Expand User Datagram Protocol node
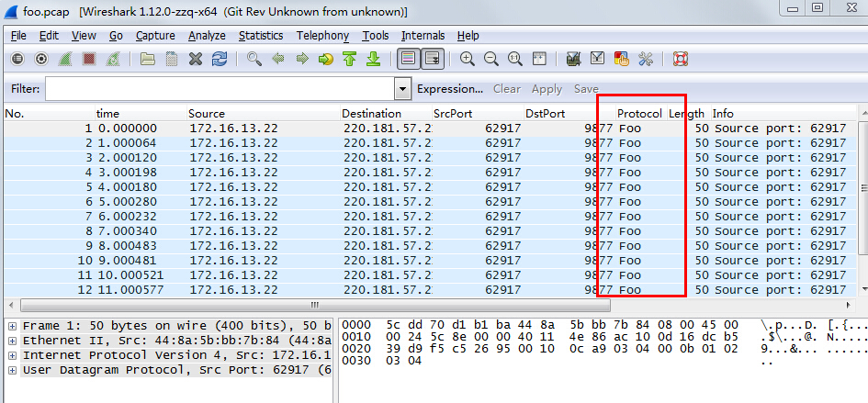The height and width of the screenshot is (403, 868). [12, 370]
